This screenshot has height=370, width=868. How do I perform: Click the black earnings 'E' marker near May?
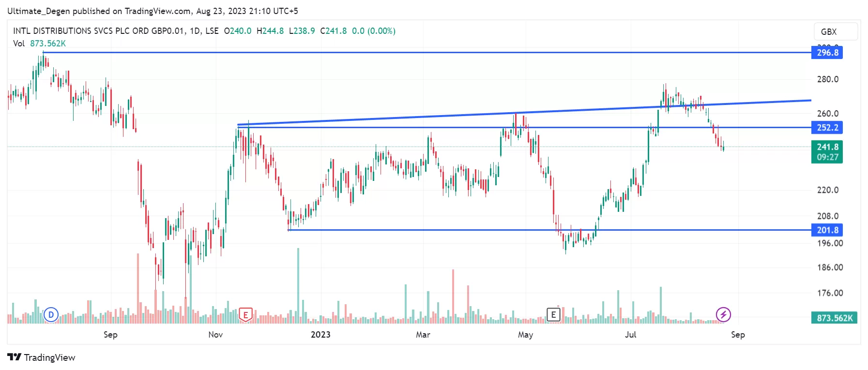pyautogui.click(x=553, y=315)
